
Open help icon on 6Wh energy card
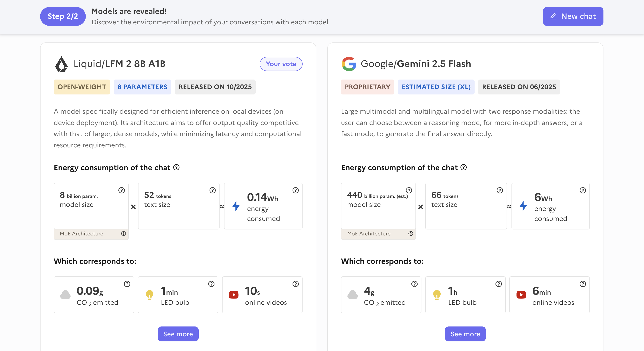[x=583, y=190]
